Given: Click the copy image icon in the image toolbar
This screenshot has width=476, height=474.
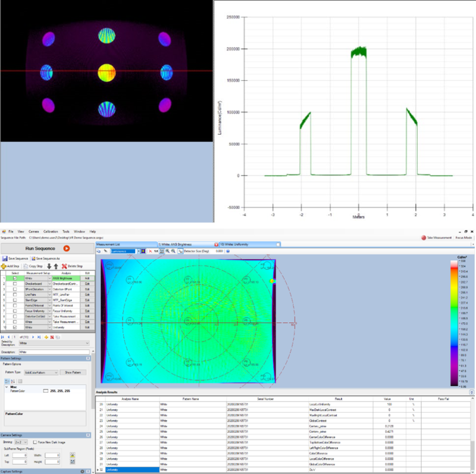Looking at the screenshot, I should click(x=99, y=251).
